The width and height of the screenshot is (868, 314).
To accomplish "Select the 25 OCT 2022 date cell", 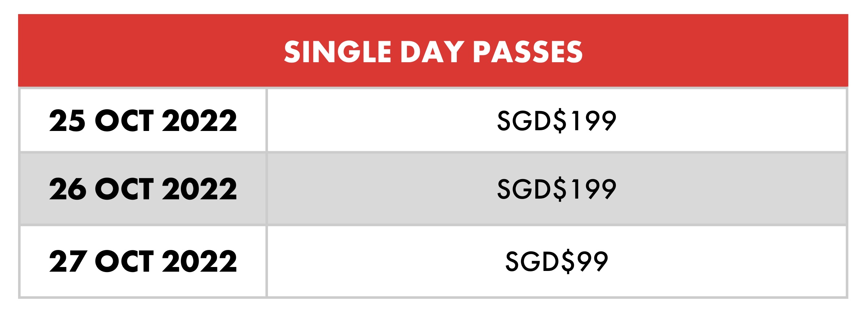I will [143, 120].
